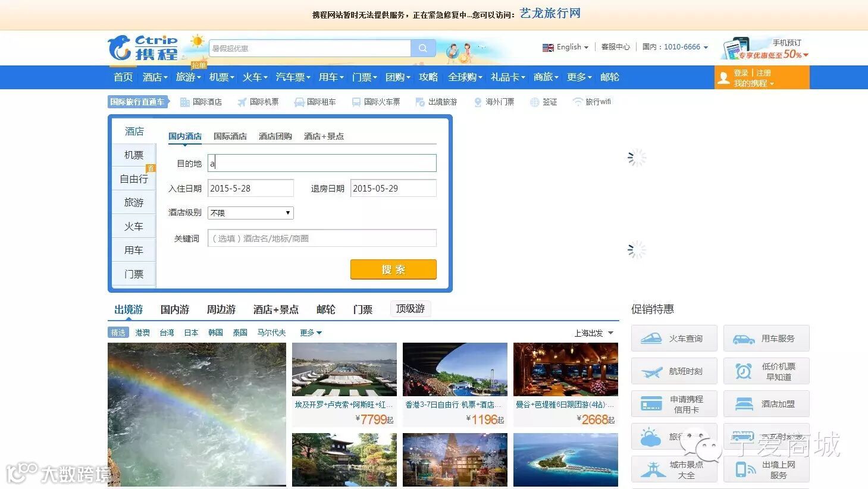Open the 国际酒店 hotel icon link
Viewport: 868px width, 489px height.
[201, 102]
